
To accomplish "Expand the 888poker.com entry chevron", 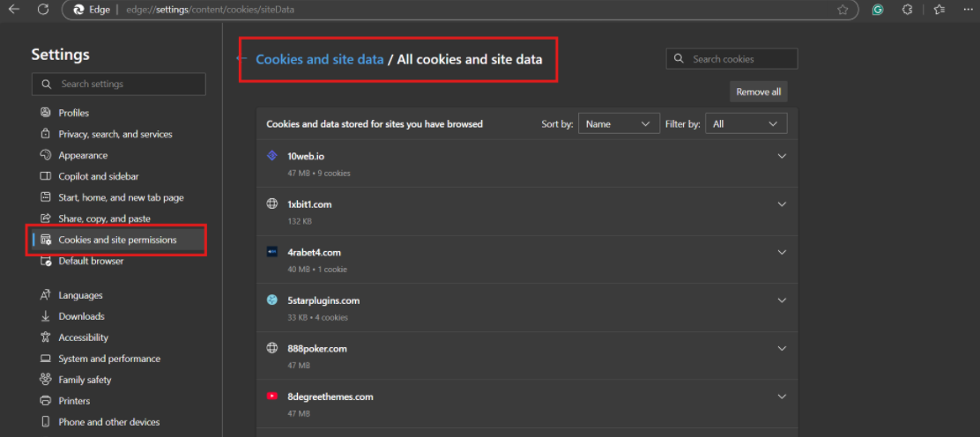I will [x=781, y=349].
